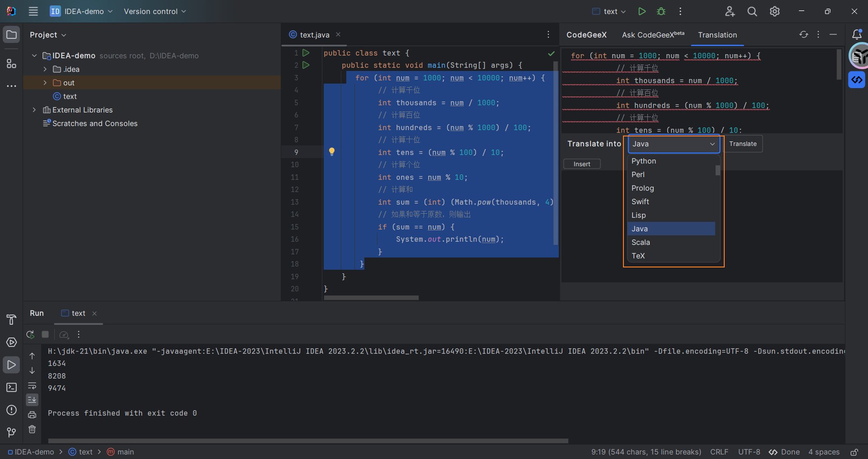Open CodeGeeX panel options menu

[818, 34]
